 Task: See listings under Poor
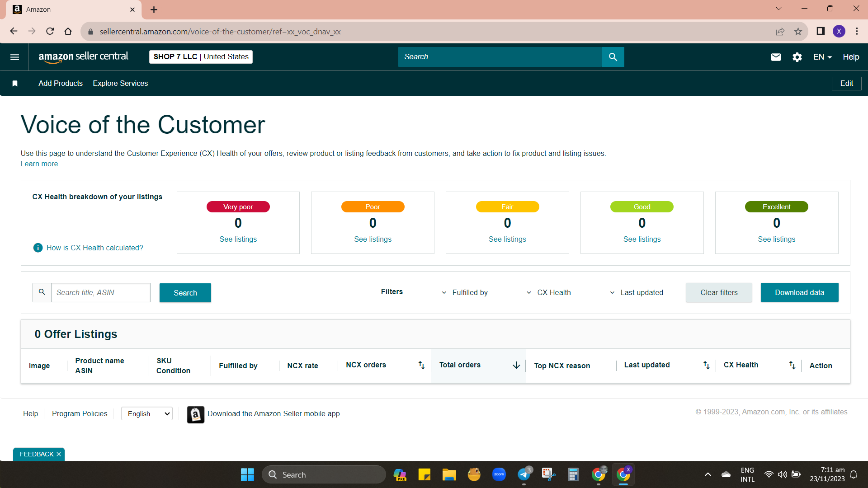coord(373,239)
